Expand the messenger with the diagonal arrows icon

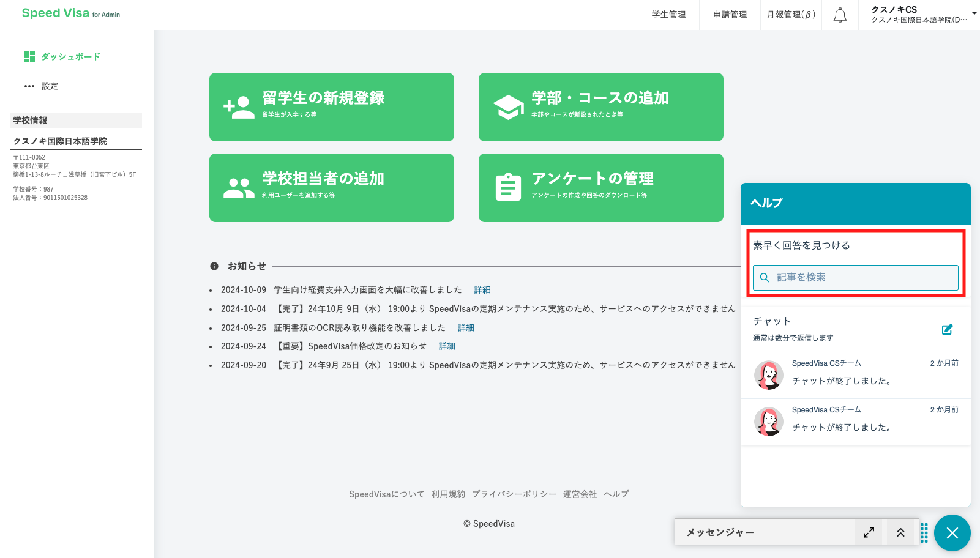coord(869,532)
